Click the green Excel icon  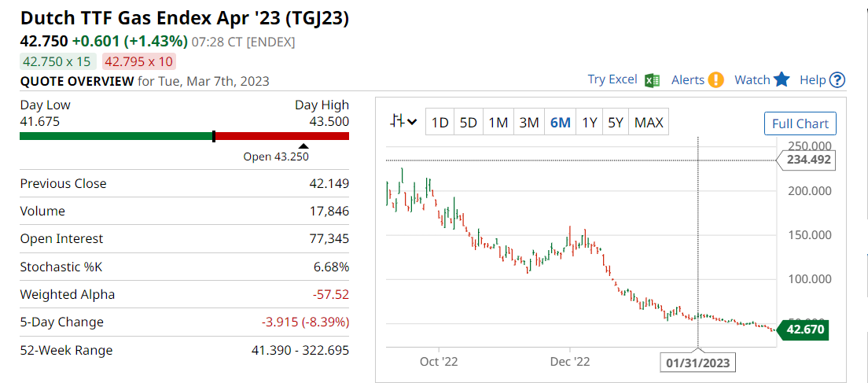(653, 80)
